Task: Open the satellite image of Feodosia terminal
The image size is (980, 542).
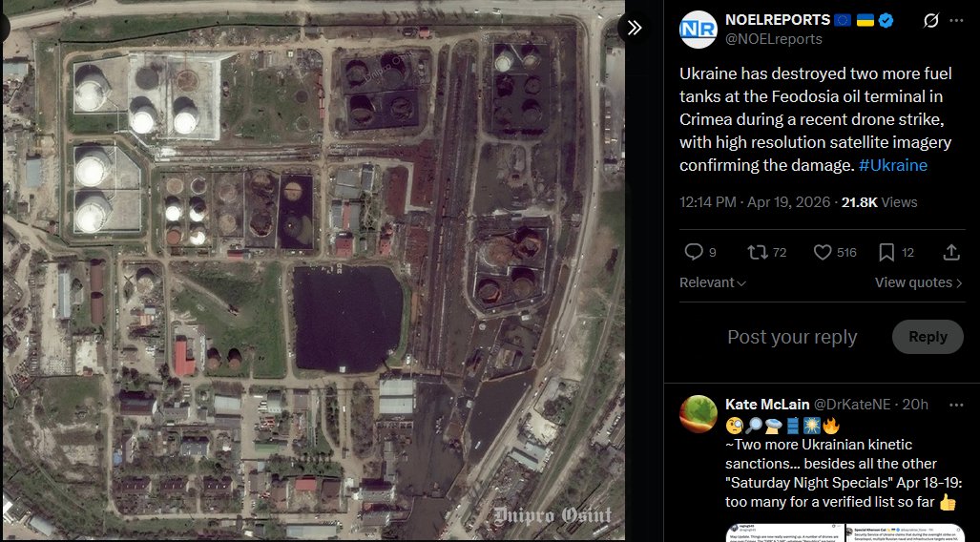Action: 313,271
